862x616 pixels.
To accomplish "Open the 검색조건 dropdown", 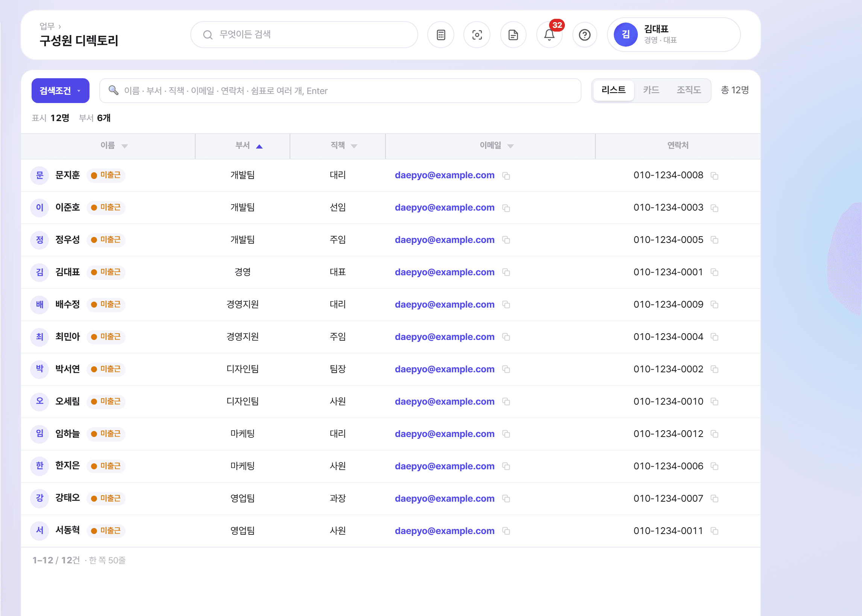I will 60,91.
